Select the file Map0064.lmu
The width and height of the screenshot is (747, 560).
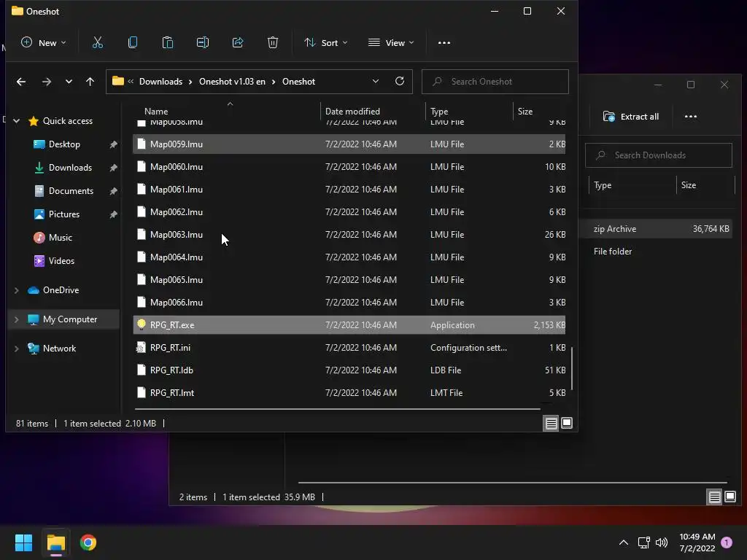(349, 257)
